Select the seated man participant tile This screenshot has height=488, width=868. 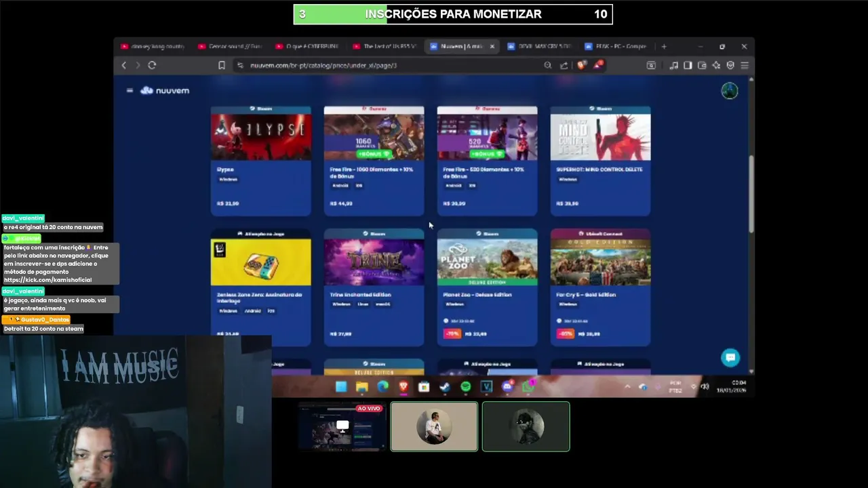(x=434, y=426)
